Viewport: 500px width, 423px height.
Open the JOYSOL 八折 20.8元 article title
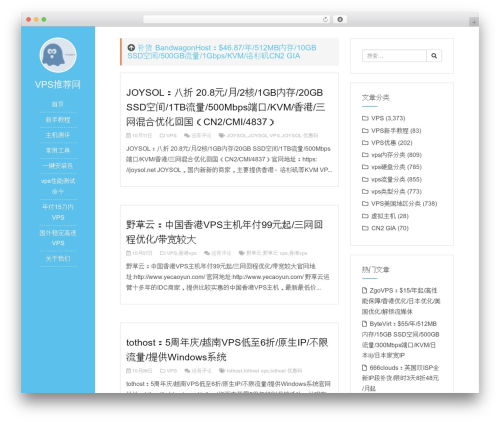[x=226, y=107]
